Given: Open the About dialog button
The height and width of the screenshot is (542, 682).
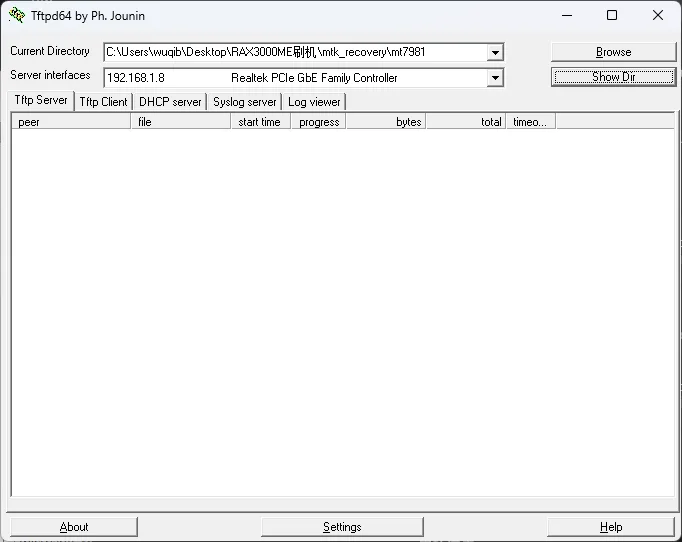Looking at the screenshot, I should pyautogui.click(x=74, y=527).
